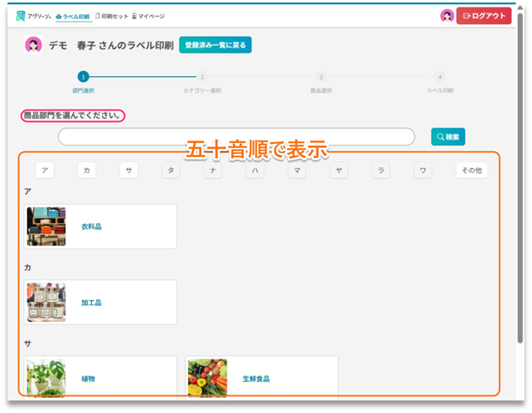Filter by その他 index button
Image resolution: width=532 pixels, height=413 pixels.
click(x=472, y=171)
